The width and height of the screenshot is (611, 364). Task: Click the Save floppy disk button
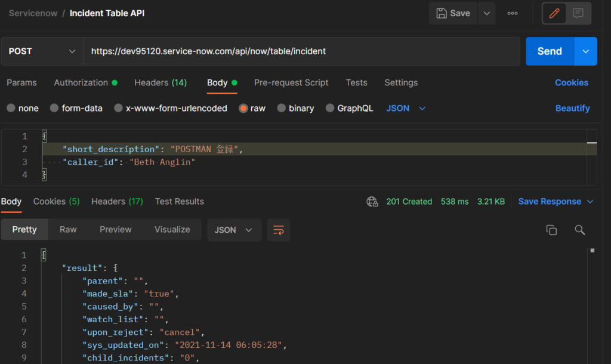pos(453,13)
